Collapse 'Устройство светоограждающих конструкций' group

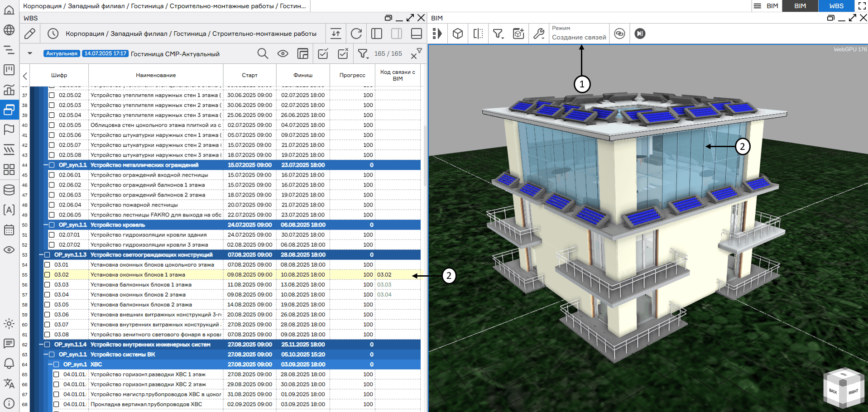coord(41,255)
